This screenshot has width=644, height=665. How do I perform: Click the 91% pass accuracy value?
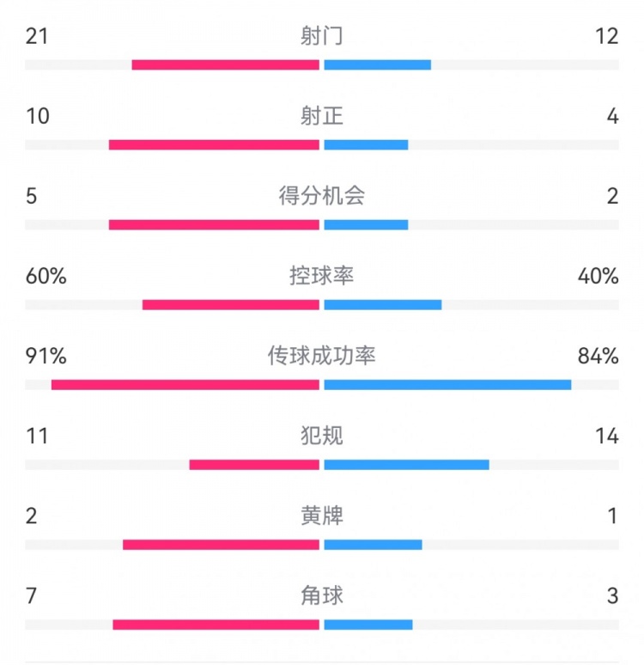pos(46,356)
